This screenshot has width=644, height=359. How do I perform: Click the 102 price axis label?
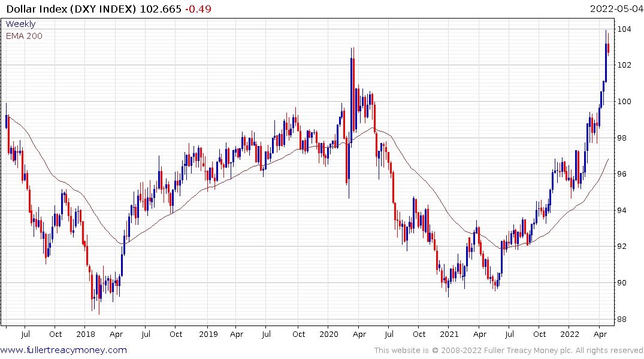click(624, 65)
